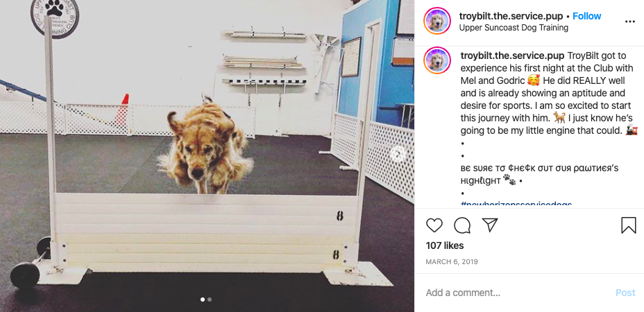Click the header profile avatar
644x312 pixels.
pyautogui.click(x=437, y=21)
